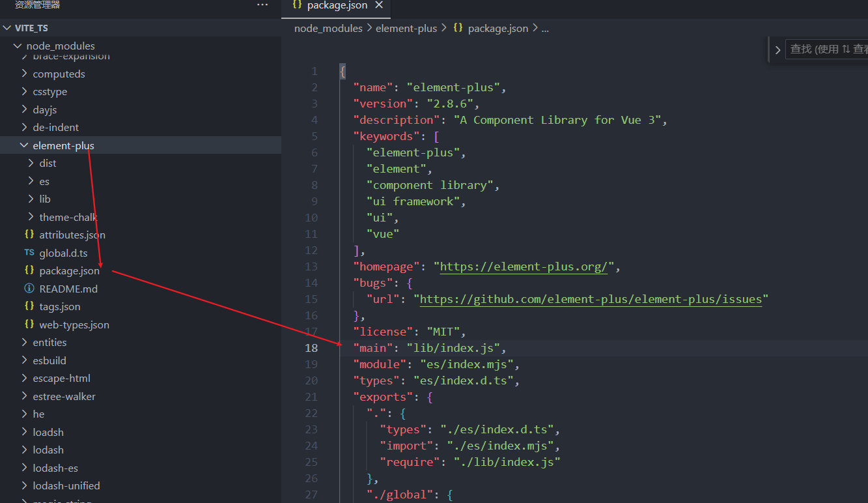Click the info icon beside README.md

[x=29, y=289]
